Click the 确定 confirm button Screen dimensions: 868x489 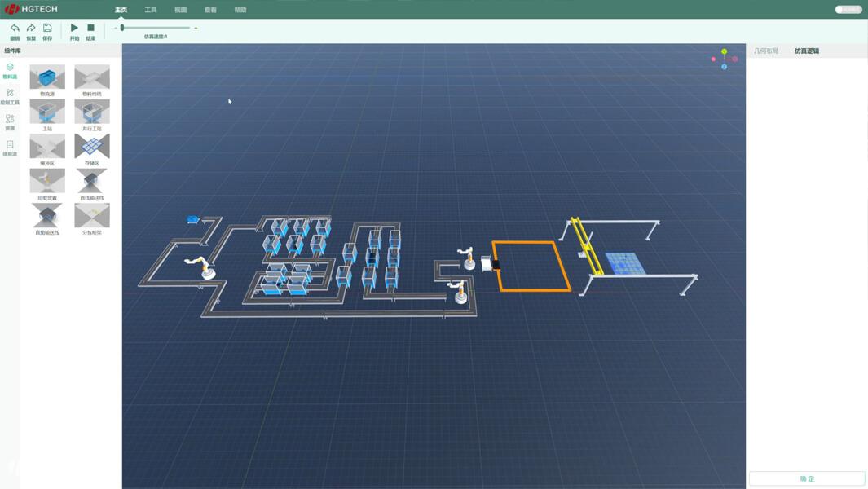807,478
